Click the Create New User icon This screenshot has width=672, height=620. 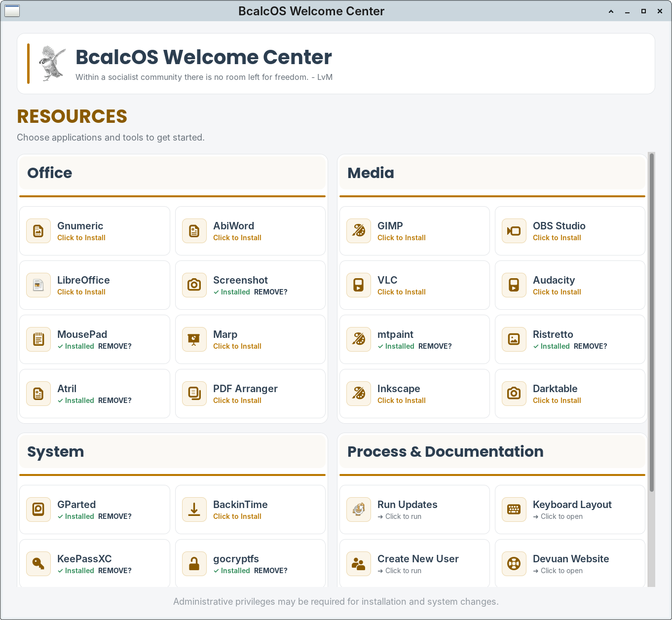(x=359, y=564)
